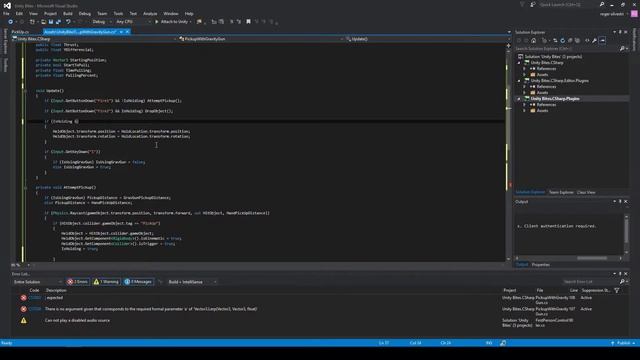
Task: Click the Home icon in Solution Explorer
Action: (x=533, y=40)
